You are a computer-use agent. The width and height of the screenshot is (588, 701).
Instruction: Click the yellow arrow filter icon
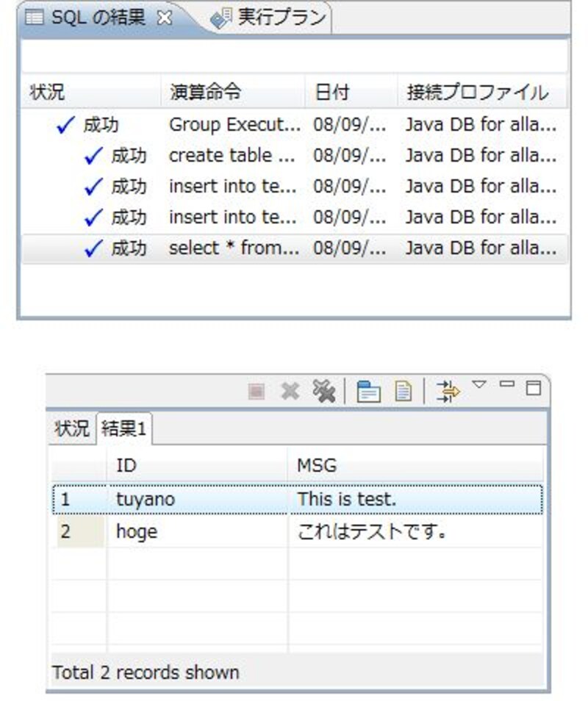[447, 392]
